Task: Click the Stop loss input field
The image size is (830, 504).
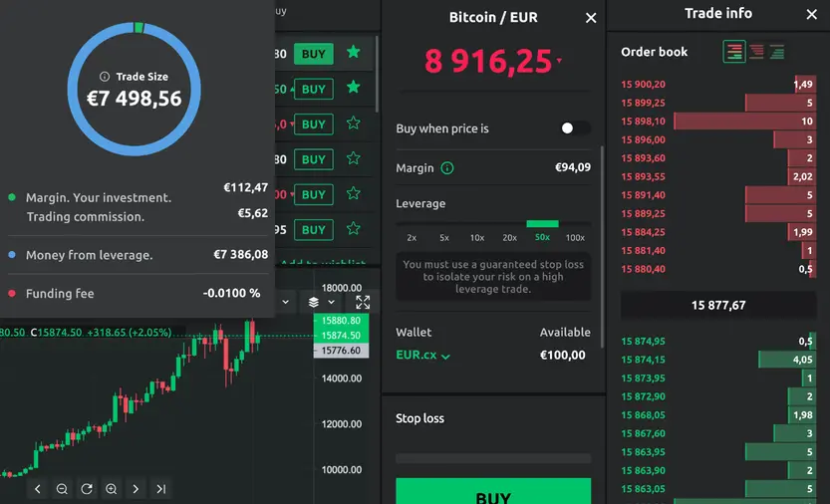Action: tap(493, 458)
